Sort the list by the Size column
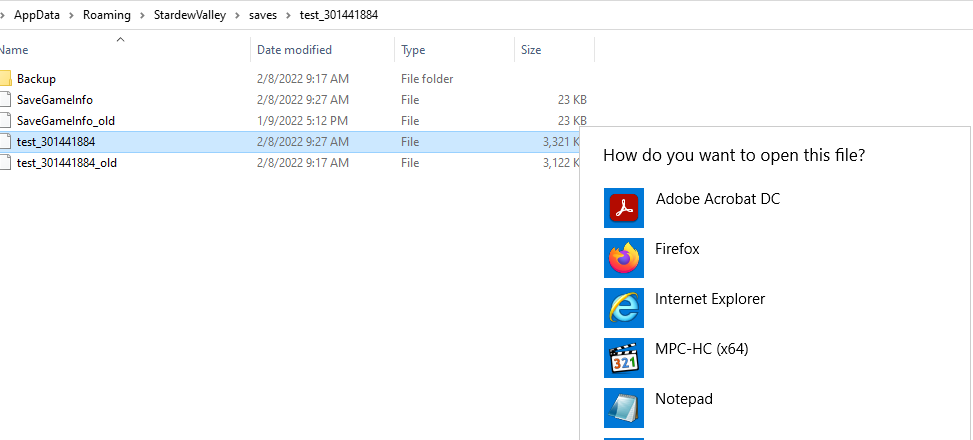 click(531, 50)
